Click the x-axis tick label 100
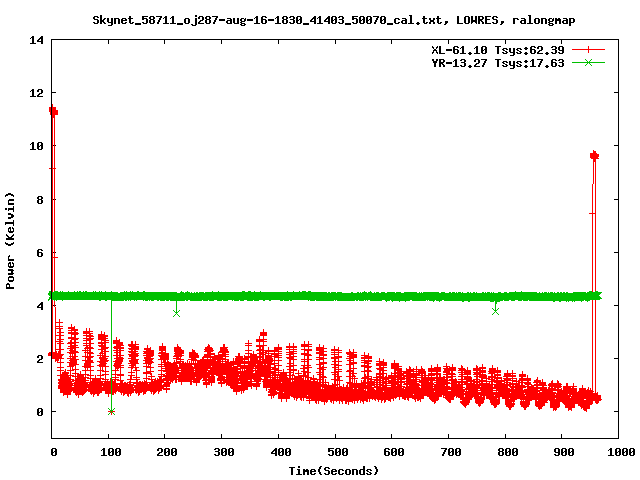 [111, 452]
